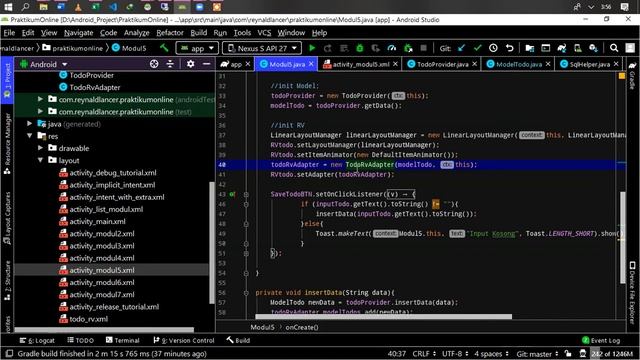Open the TODO tool window
Image resolution: width=640 pixels, height=360 pixels.
[x=80, y=340]
